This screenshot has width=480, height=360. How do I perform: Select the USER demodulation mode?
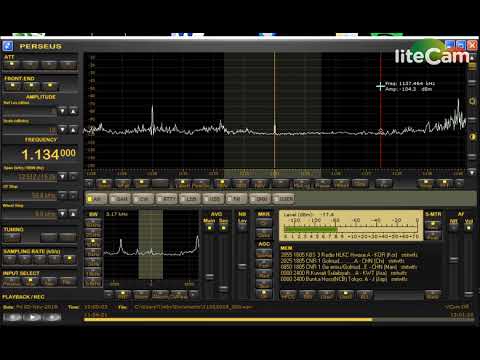pyautogui.click(x=283, y=199)
